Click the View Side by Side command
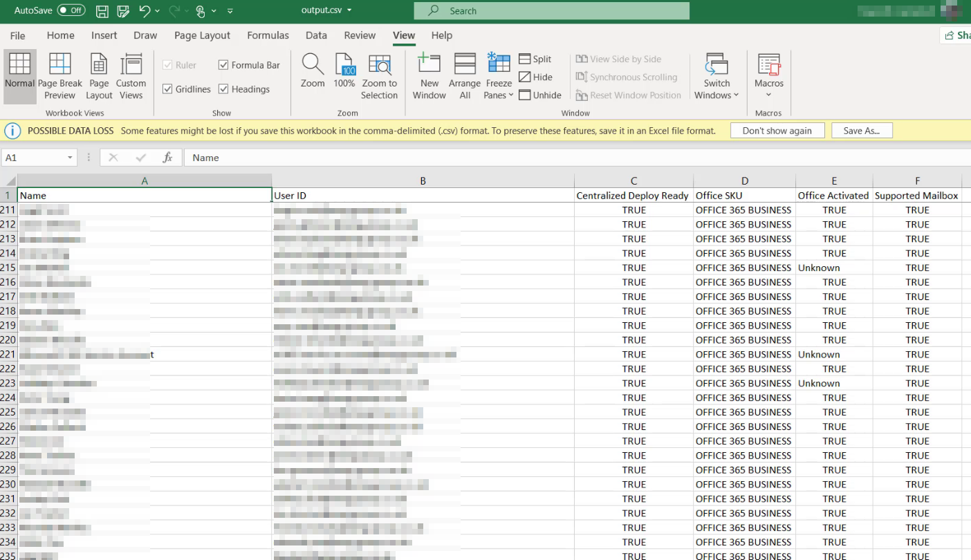The width and height of the screenshot is (971, 560). click(x=618, y=59)
